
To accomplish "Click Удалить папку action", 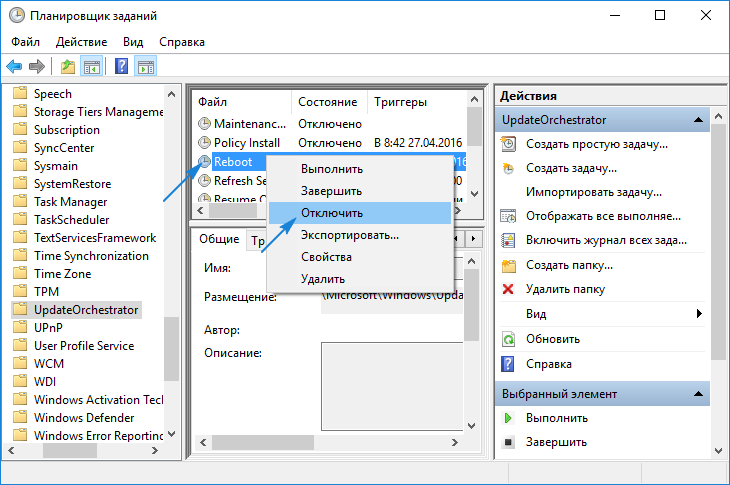I will (565, 289).
